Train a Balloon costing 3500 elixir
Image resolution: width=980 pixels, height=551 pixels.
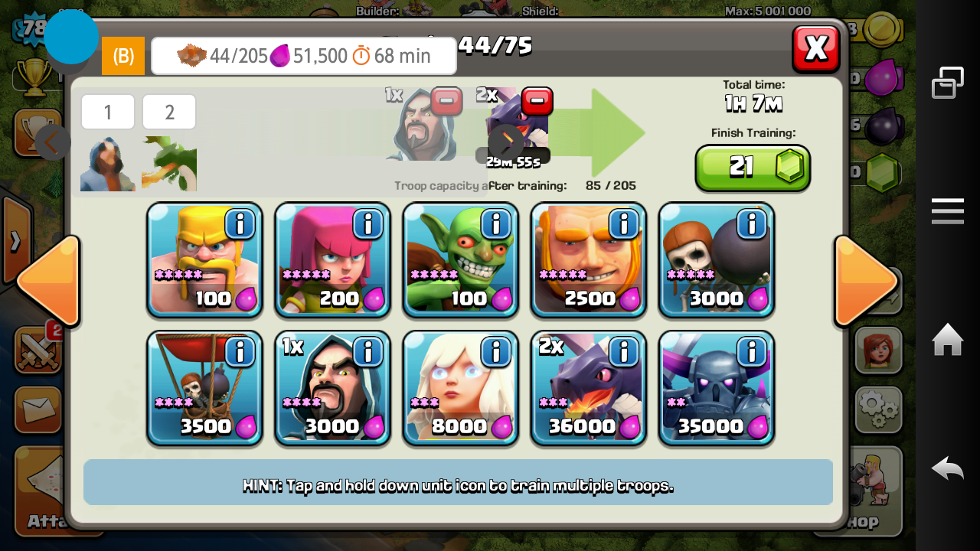tap(204, 388)
